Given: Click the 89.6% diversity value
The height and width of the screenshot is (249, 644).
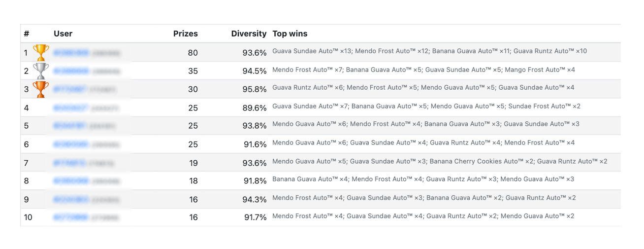Looking at the screenshot, I should [255, 107].
